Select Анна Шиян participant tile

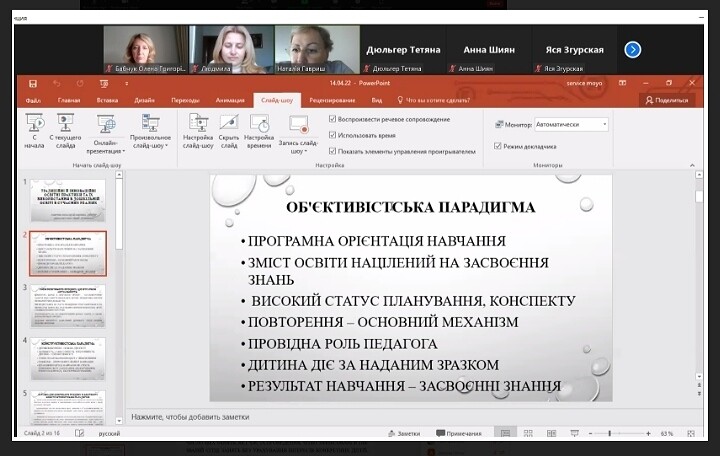point(489,50)
